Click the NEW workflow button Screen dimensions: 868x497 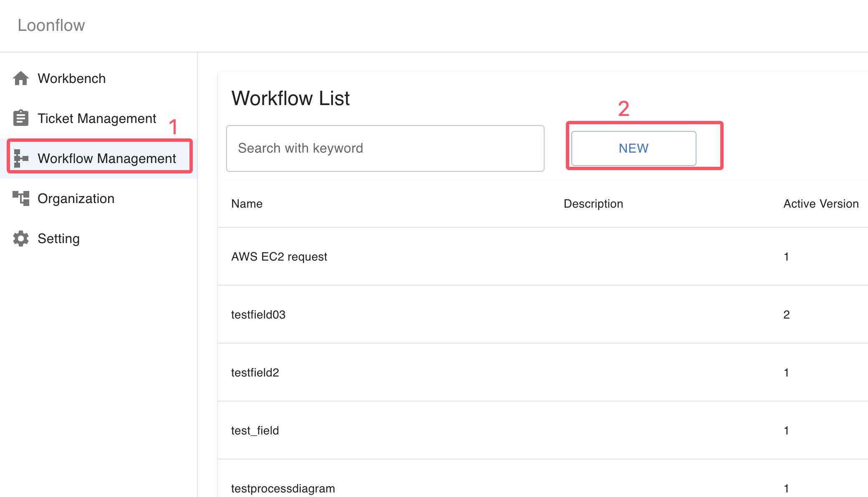coord(633,148)
